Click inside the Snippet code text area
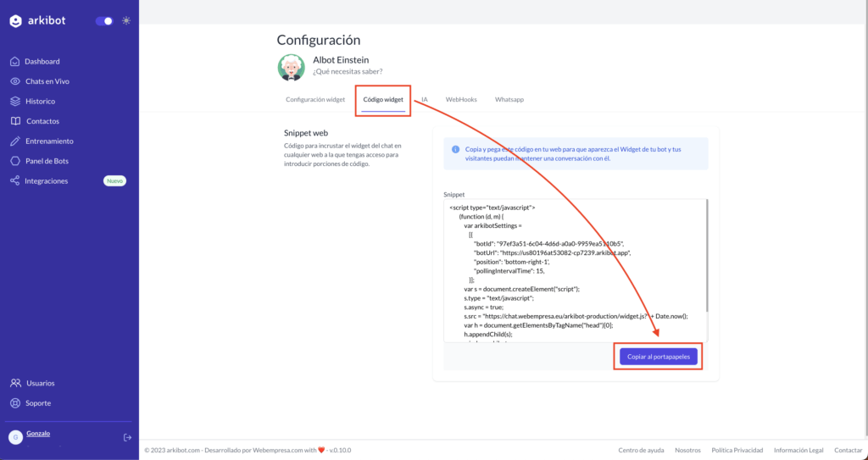The height and width of the screenshot is (460, 868). pyautogui.click(x=574, y=271)
